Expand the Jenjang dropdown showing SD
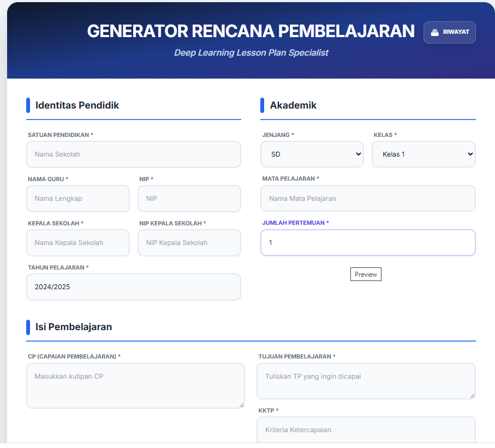 click(x=312, y=154)
